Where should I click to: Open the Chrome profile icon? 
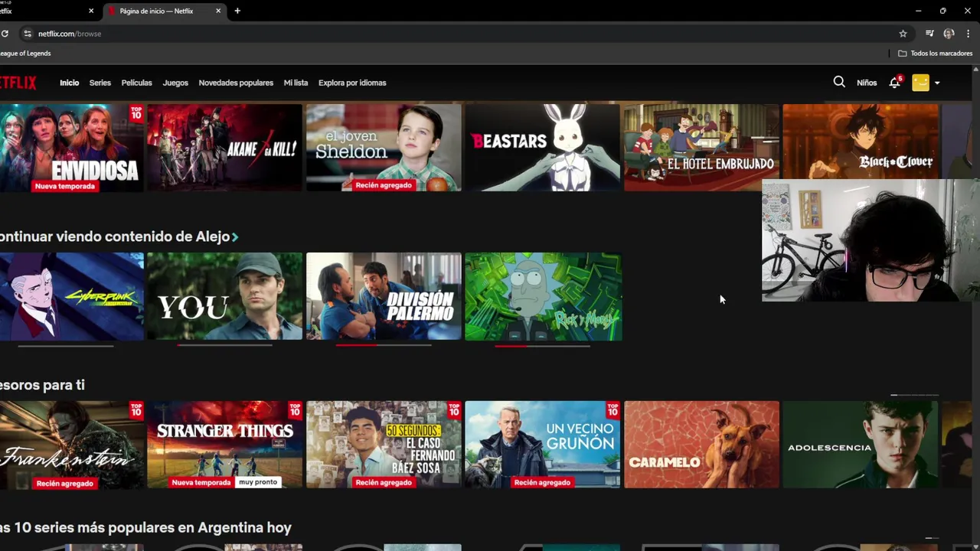[949, 34]
